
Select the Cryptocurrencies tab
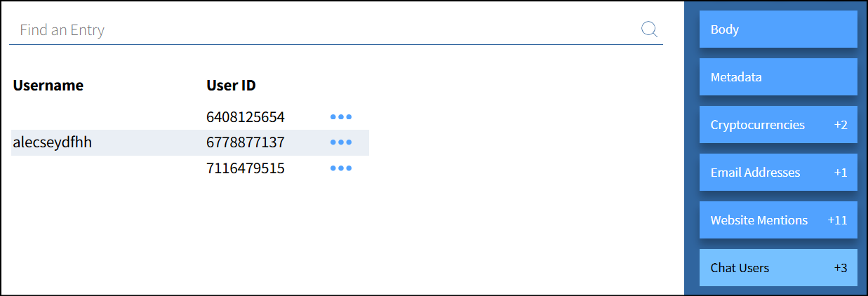(x=778, y=125)
